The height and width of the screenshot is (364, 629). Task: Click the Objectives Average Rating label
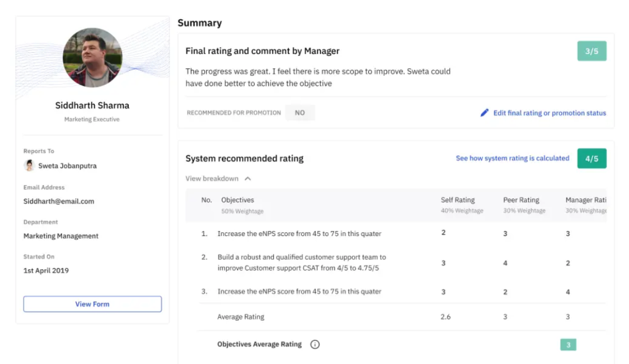(x=259, y=345)
